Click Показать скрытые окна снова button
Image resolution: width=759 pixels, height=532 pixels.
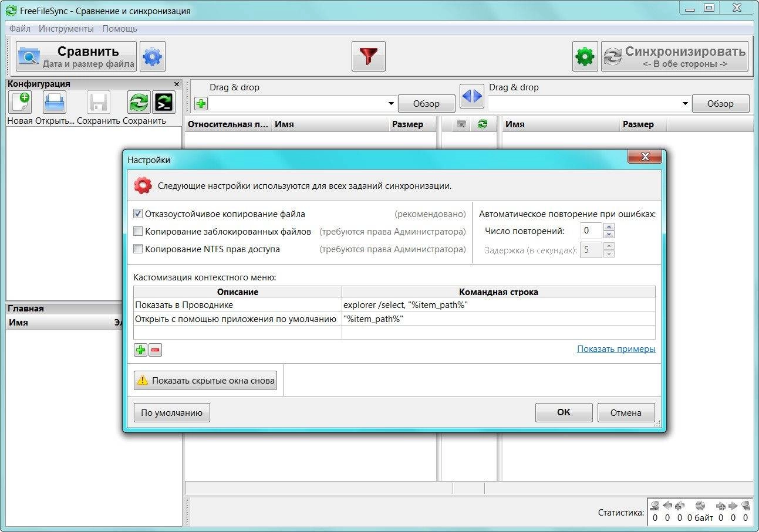pyautogui.click(x=205, y=380)
